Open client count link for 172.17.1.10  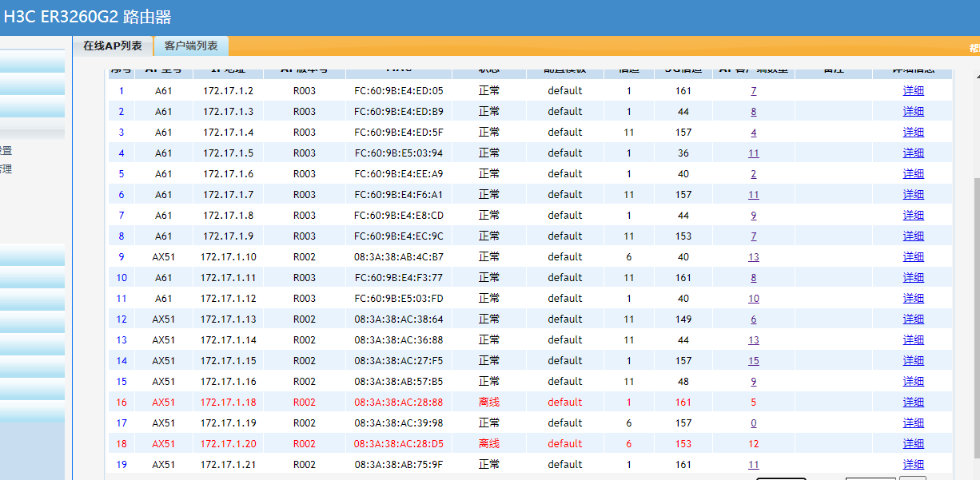coord(753,257)
